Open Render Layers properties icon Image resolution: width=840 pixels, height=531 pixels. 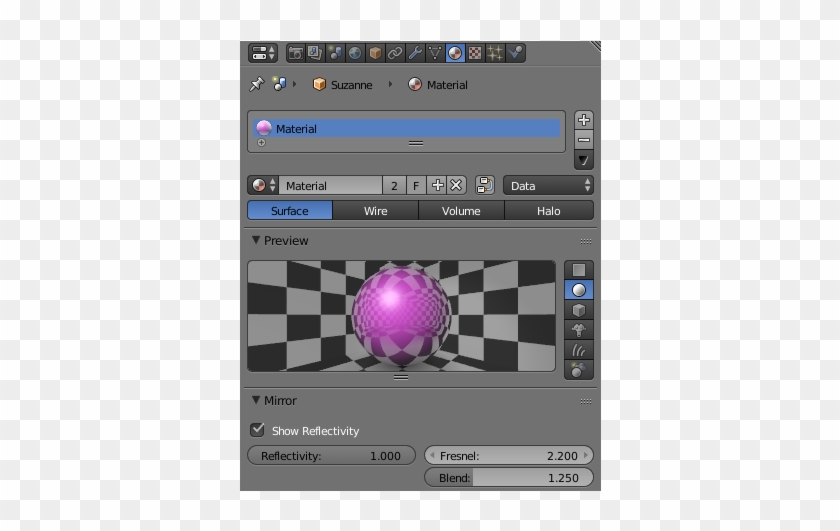[x=315, y=53]
